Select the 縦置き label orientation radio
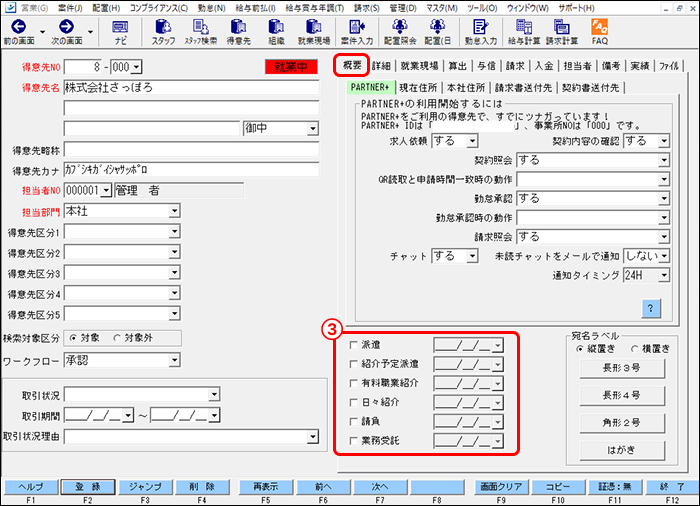This screenshot has height=506, width=700. point(580,349)
